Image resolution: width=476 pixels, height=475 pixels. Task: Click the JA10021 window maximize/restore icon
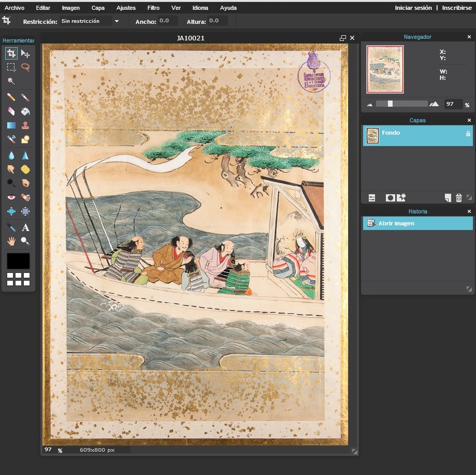[x=343, y=38]
